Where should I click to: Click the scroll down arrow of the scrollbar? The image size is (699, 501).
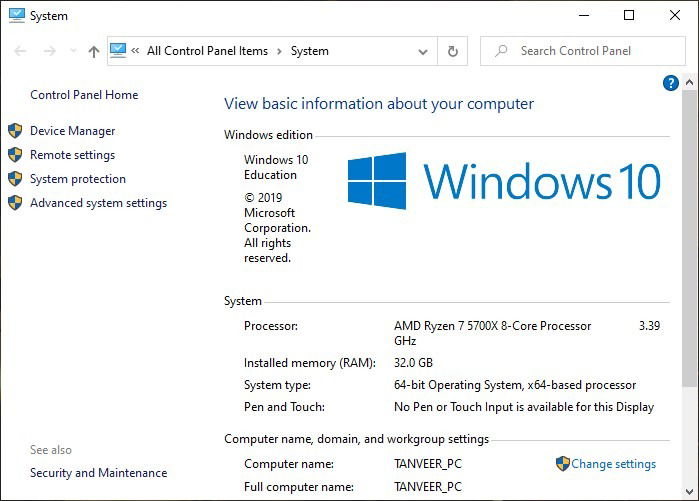689,492
